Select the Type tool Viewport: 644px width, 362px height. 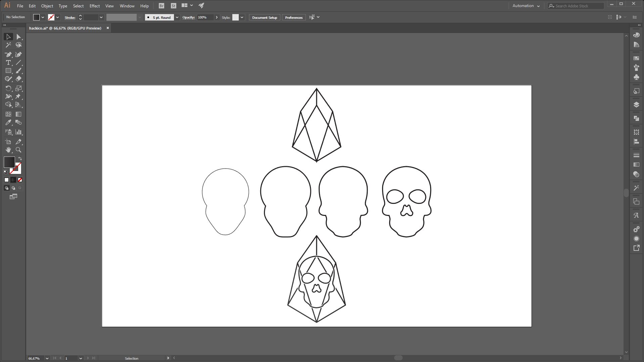(x=8, y=63)
